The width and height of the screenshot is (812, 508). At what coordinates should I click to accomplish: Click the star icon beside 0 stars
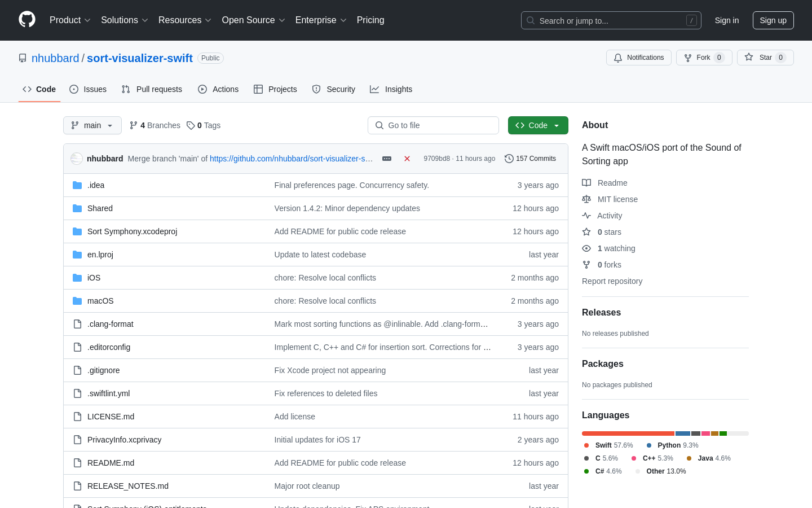click(586, 232)
